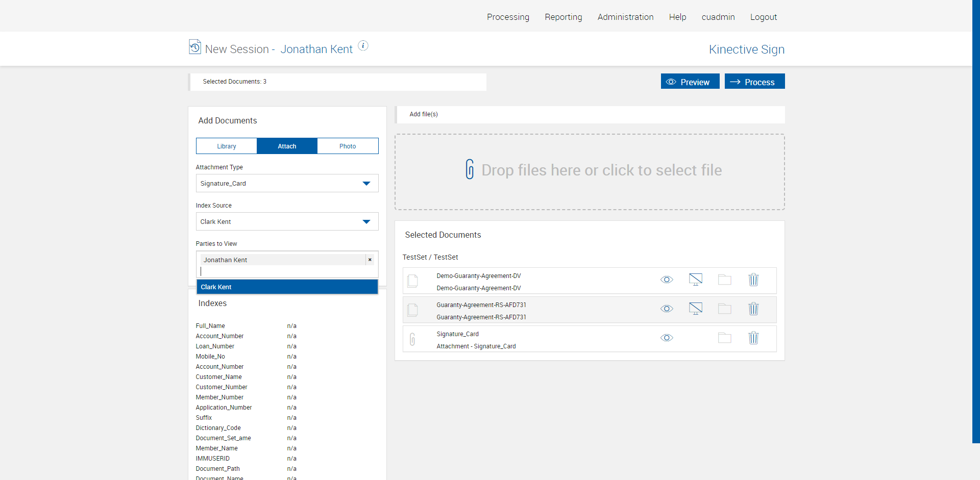View Guaranty-Agreement-RS-AFD731 using the eye icon
This screenshot has height=480, width=980.
667,309
